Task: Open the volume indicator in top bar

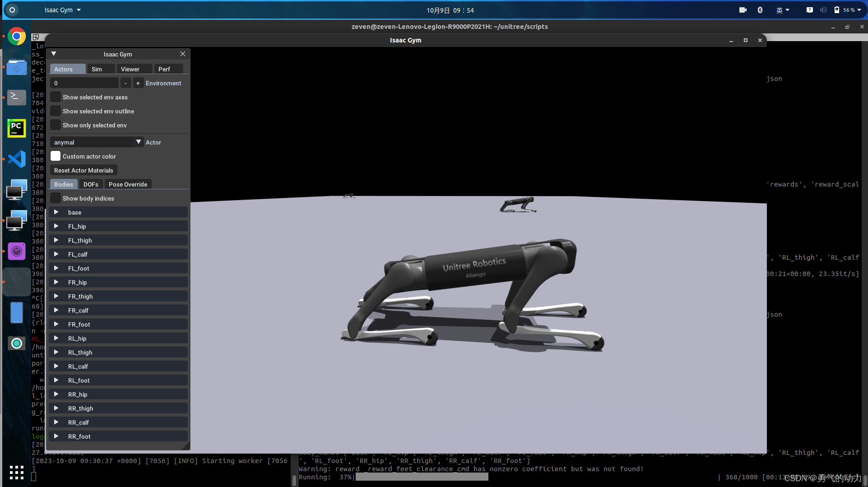Action: click(823, 10)
